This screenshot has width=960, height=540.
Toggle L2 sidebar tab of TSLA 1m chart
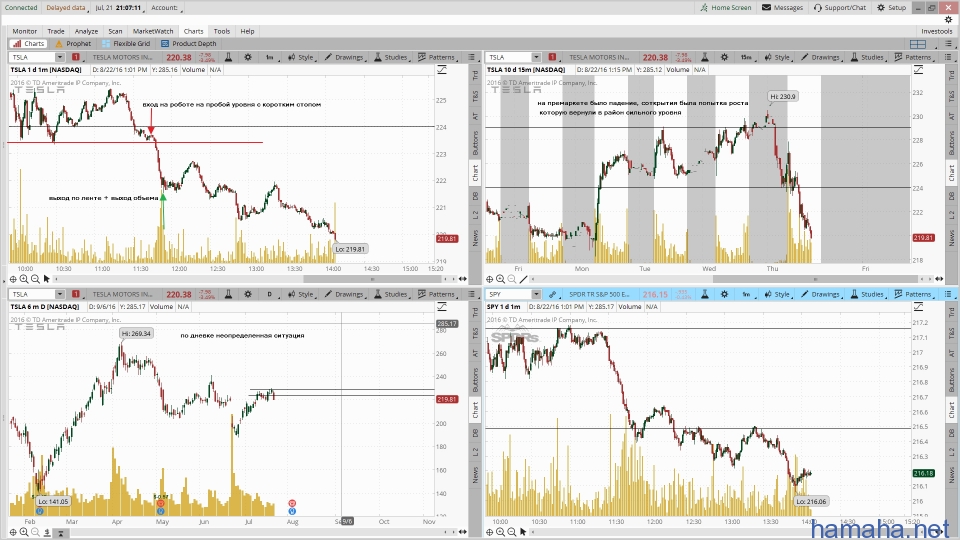tap(475, 214)
